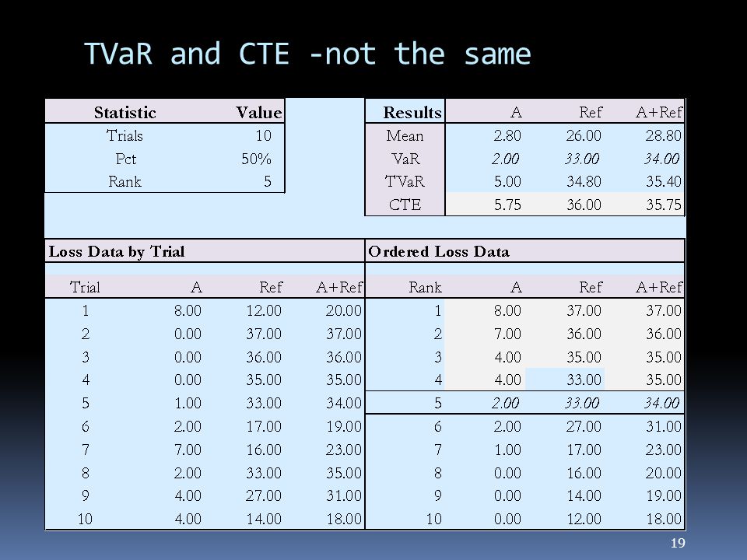747x560 pixels.
Task: Click the Trials value 10 in Statistic table
Action: 263,135
